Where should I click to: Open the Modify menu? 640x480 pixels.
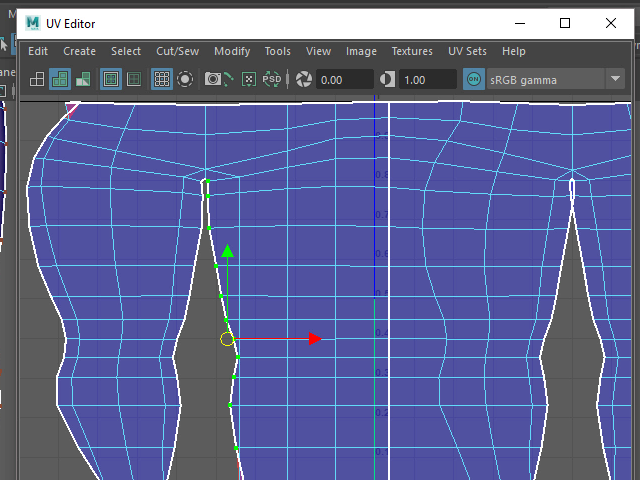(x=232, y=51)
